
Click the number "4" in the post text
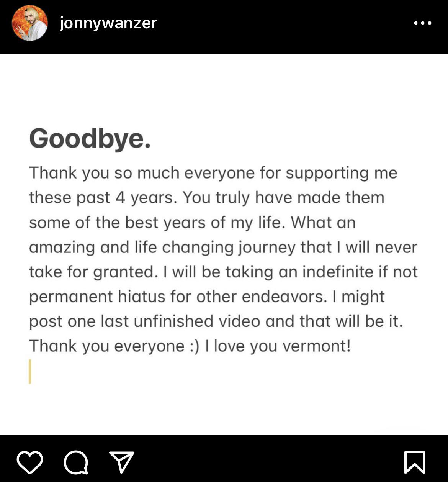point(120,198)
